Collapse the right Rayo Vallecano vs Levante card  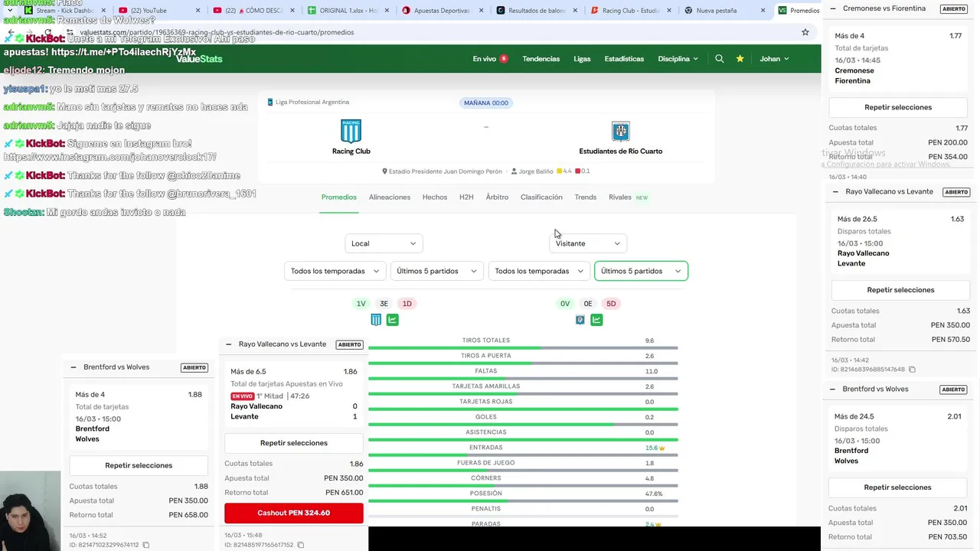point(835,192)
